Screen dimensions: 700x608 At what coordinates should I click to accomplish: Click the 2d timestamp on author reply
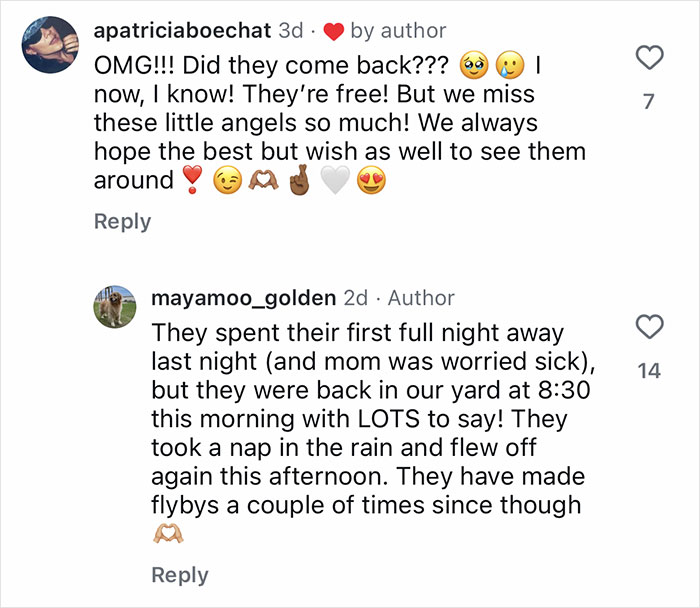pyautogui.click(x=355, y=298)
